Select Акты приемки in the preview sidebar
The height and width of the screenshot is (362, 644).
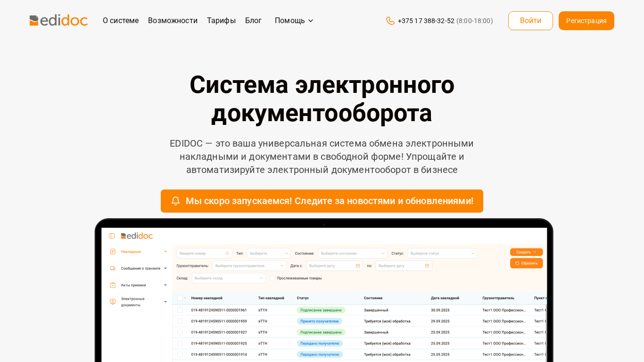(133, 285)
